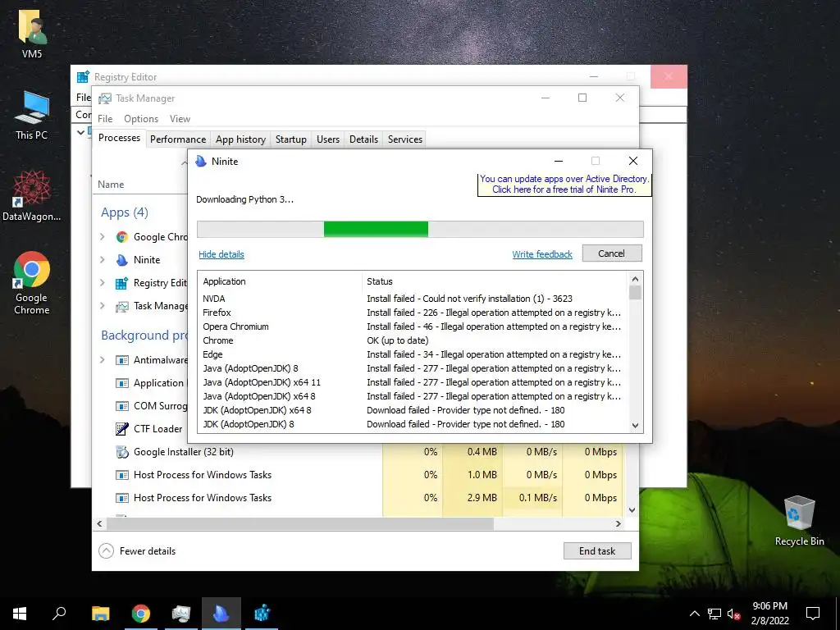Switch to the Users tab

click(328, 139)
